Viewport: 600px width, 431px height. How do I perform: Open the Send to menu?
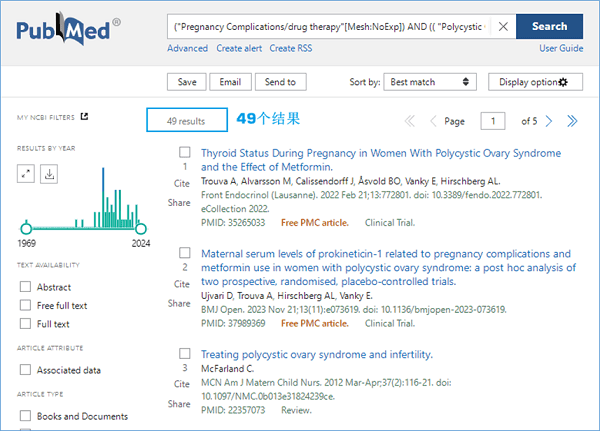280,82
